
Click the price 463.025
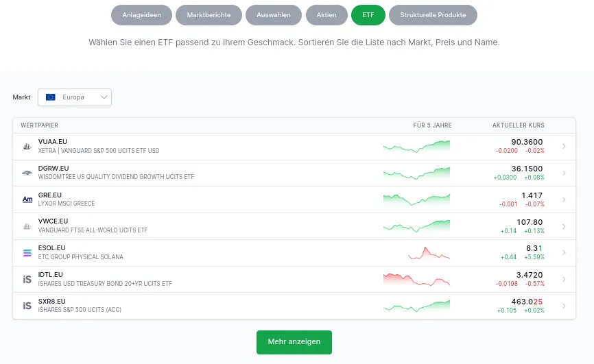[x=527, y=302]
